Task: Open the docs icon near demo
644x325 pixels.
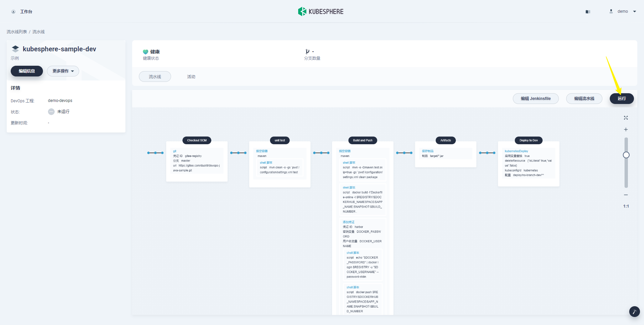Action: [x=588, y=12]
